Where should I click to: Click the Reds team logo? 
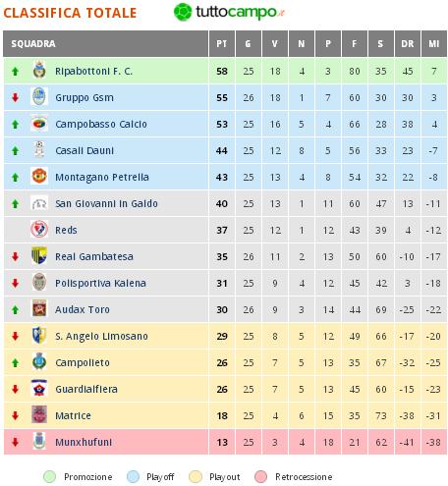click(x=39, y=230)
